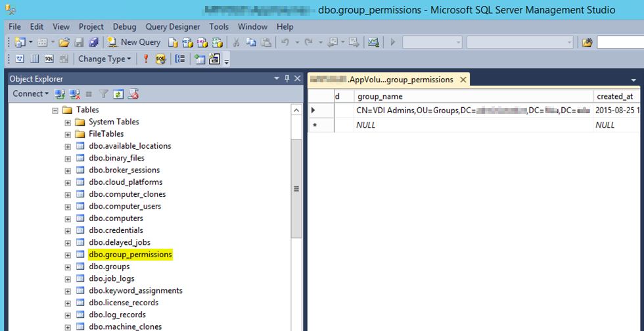The image size is (644, 331).
Task: Refresh the Object Explorer tree
Action: click(x=119, y=94)
